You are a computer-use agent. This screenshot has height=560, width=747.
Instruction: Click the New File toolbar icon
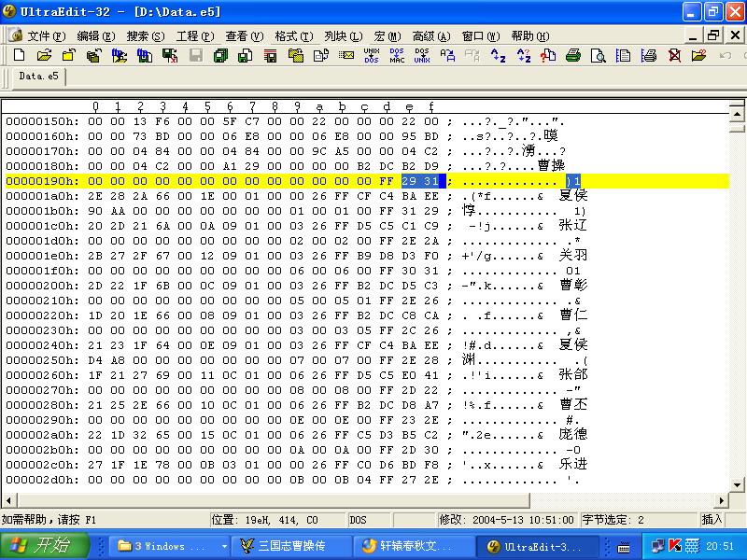(x=20, y=56)
